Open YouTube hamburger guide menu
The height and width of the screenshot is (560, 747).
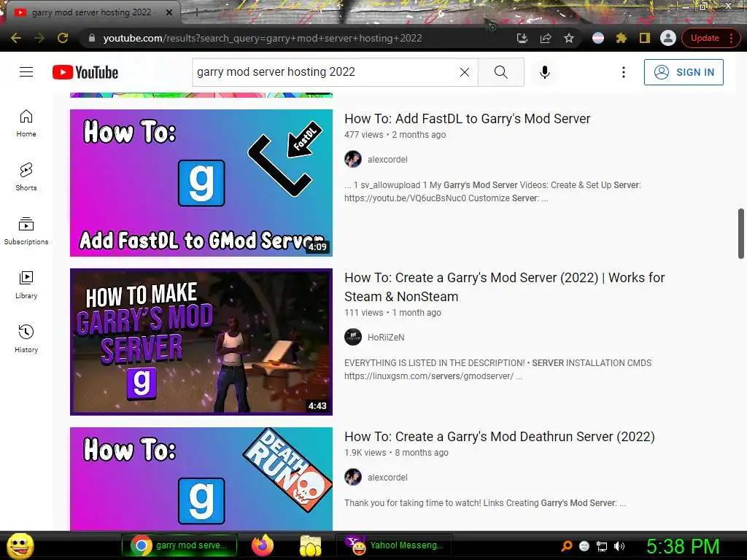pos(26,72)
